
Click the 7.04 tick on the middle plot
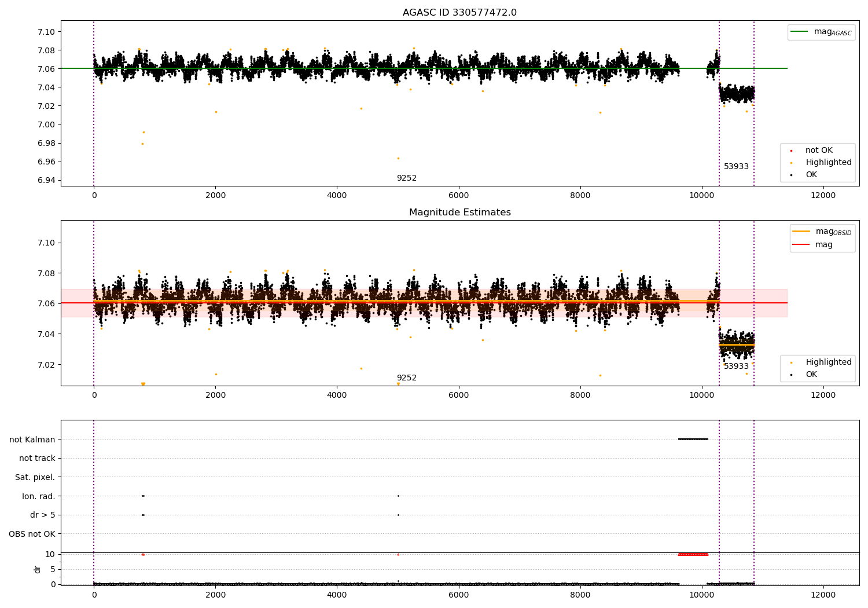point(46,335)
